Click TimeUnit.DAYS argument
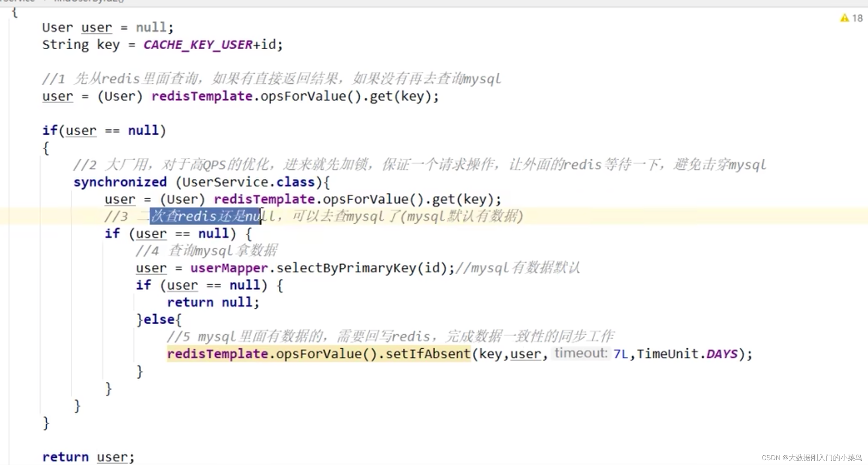The image size is (868, 465). click(x=687, y=354)
